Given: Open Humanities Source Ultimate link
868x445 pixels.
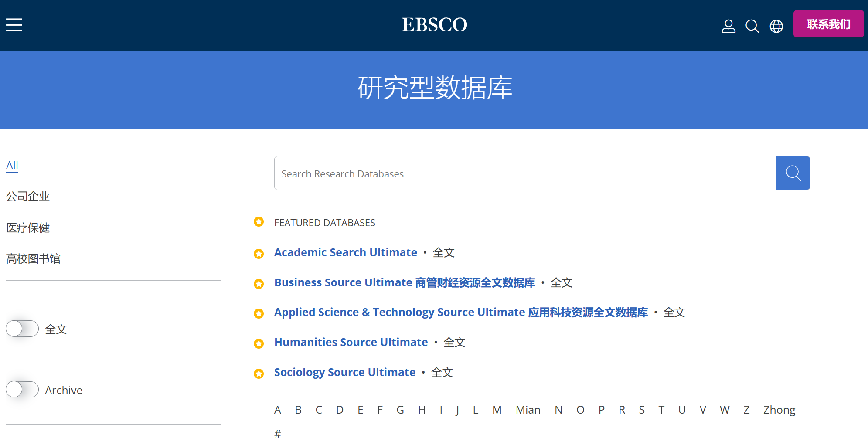Looking at the screenshot, I should (x=351, y=342).
